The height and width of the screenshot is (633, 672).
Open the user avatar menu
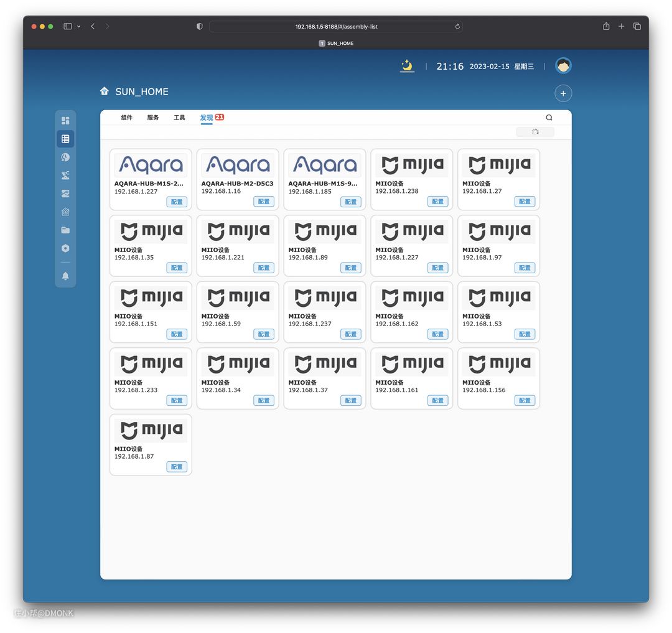pos(563,65)
